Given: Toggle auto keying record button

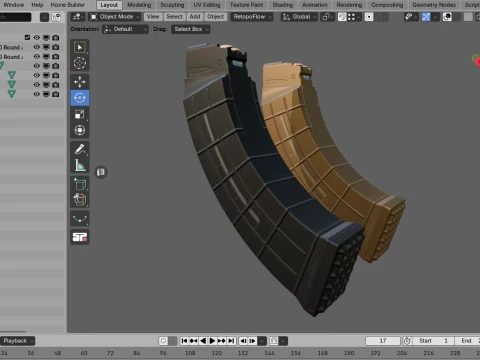Looking at the screenshot, I should pos(163,341).
